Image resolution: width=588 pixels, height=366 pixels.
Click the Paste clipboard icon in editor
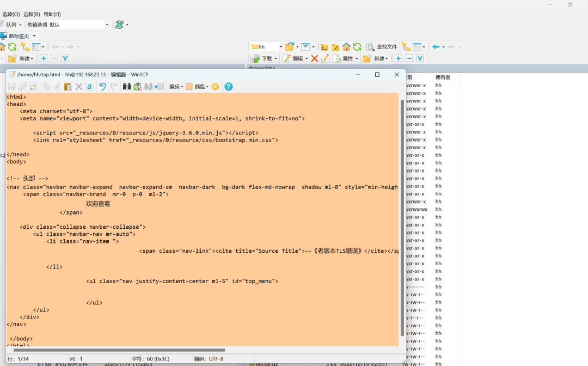(68, 87)
